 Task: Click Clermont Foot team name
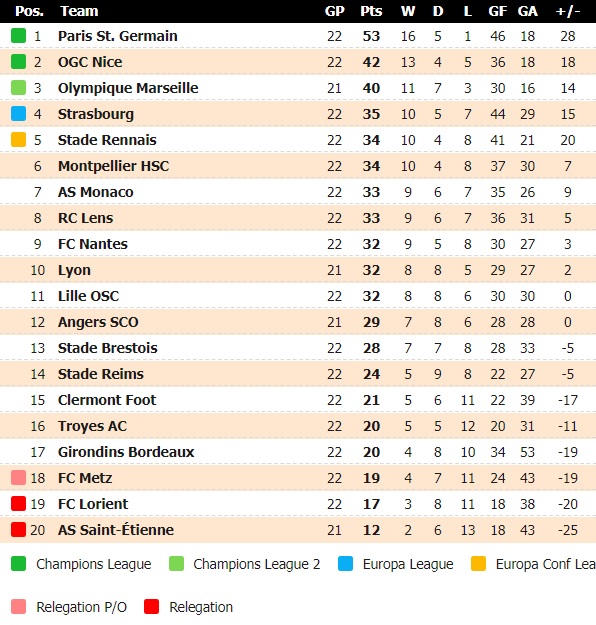[107, 400]
